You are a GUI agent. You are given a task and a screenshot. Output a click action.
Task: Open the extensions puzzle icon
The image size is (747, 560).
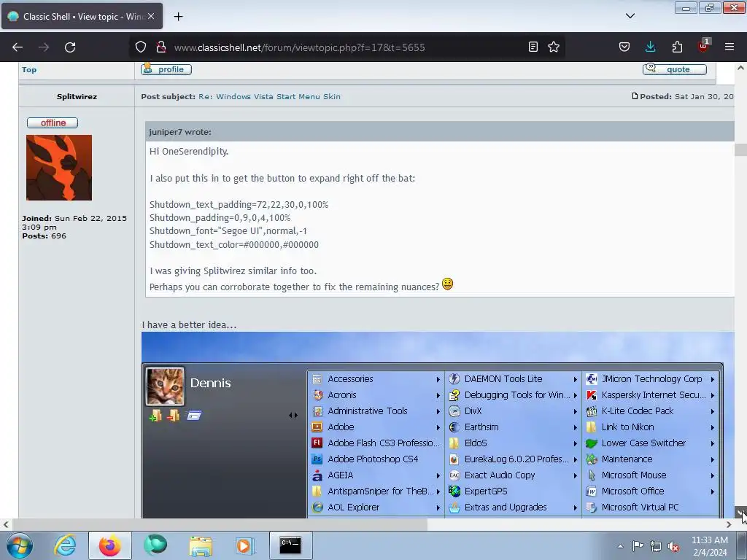click(x=677, y=47)
